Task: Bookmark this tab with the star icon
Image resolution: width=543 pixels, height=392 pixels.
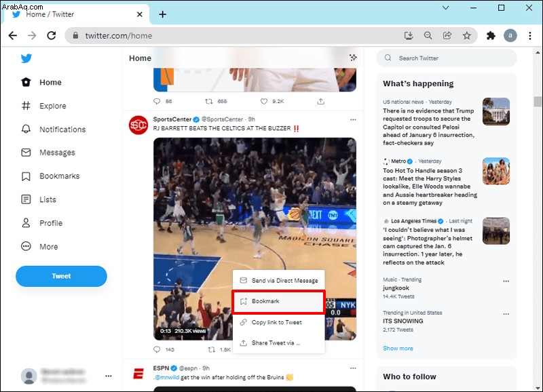Action: [467, 36]
